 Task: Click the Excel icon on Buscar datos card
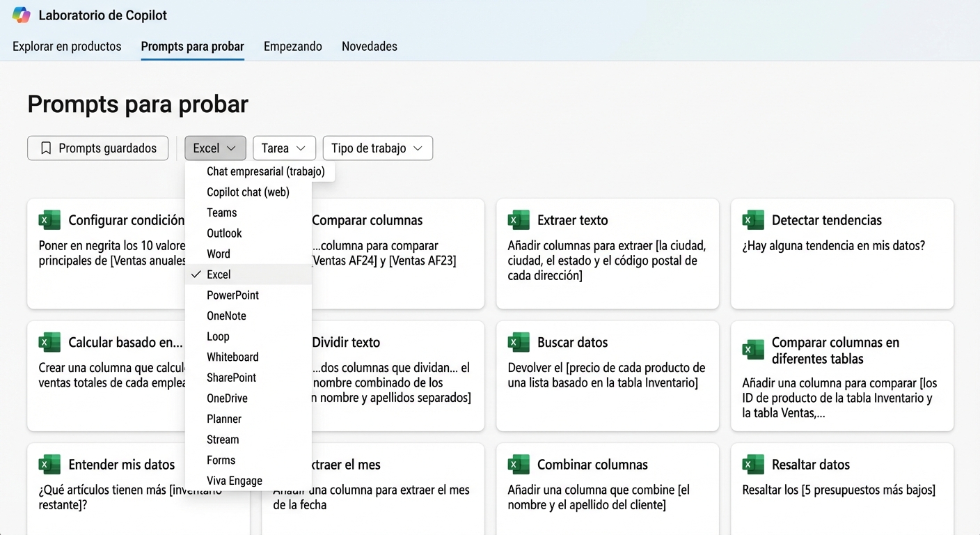click(519, 342)
